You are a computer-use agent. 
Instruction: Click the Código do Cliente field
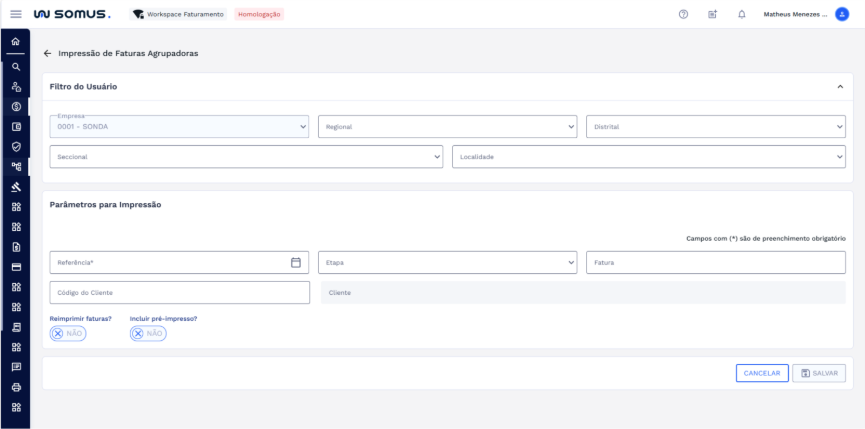pyautogui.click(x=179, y=292)
